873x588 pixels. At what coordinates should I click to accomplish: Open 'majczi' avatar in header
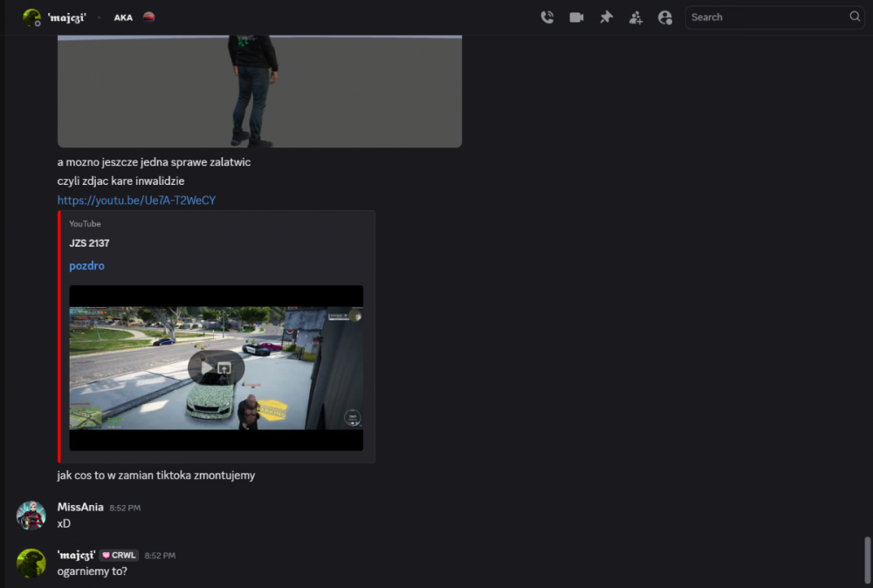click(x=31, y=17)
